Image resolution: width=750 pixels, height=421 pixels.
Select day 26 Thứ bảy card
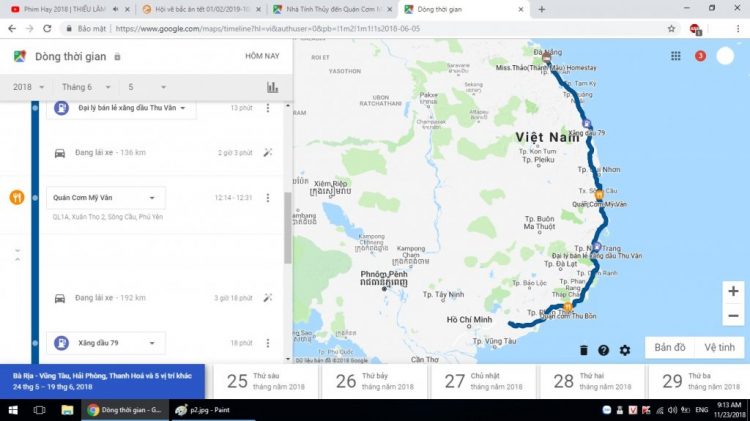click(375, 381)
